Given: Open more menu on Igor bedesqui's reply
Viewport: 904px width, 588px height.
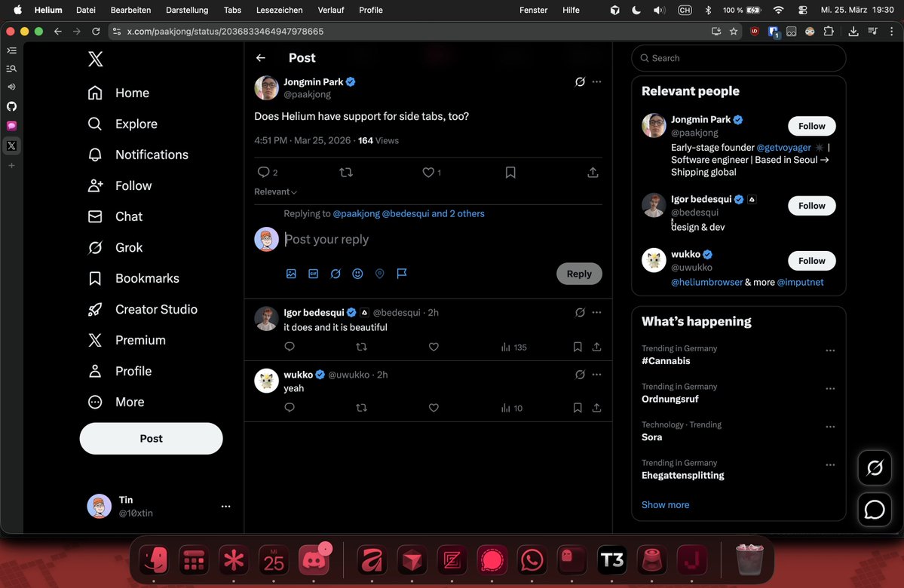Looking at the screenshot, I should click(x=596, y=312).
